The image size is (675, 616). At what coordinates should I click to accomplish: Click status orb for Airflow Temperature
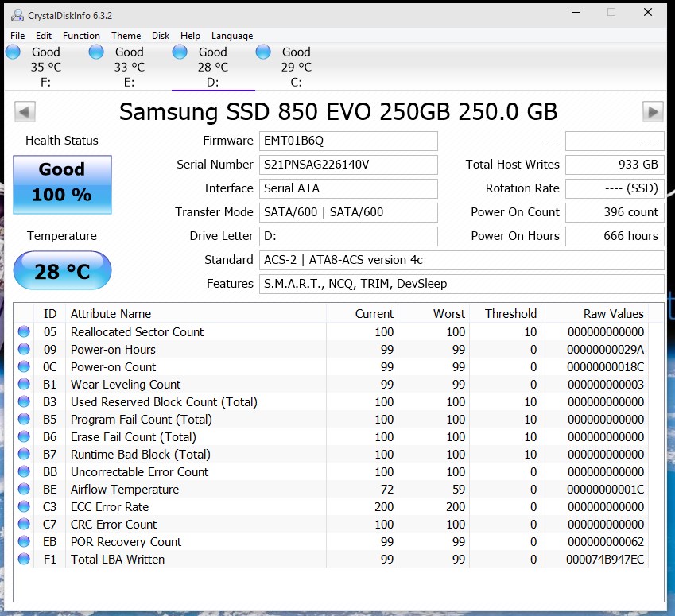pos(24,489)
